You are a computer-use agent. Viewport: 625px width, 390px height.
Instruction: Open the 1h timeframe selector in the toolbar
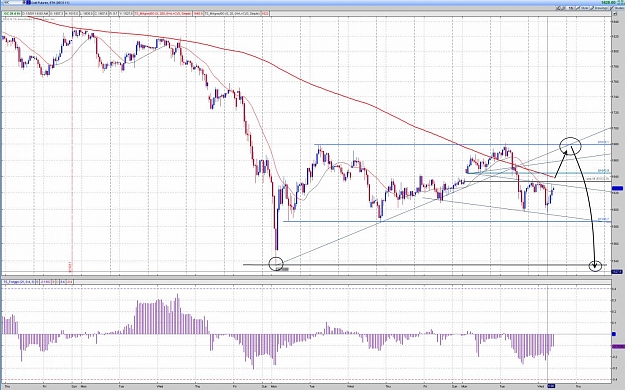570,8
